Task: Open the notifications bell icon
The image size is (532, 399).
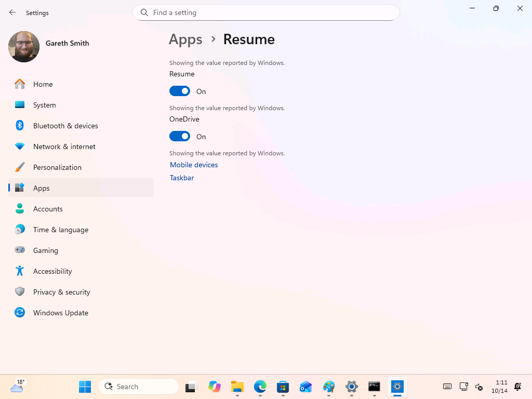Action: (518, 387)
